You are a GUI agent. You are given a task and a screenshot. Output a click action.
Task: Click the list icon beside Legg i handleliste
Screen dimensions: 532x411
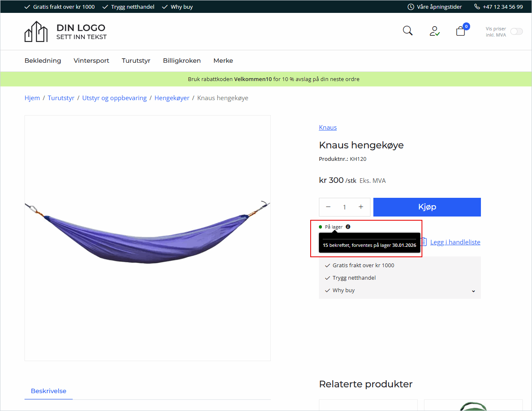[x=424, y=242]
